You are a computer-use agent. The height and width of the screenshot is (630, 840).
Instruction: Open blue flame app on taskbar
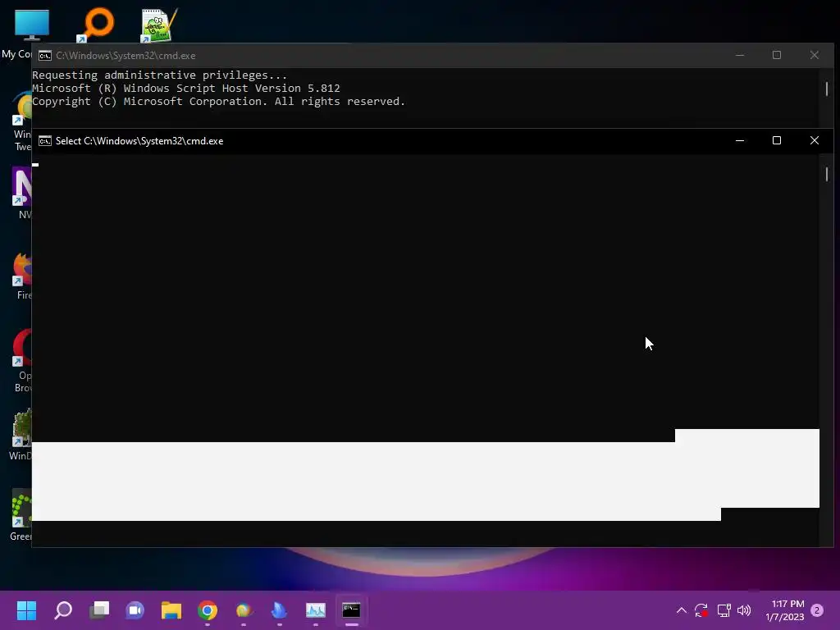pyautogui.click(x=279, y=609)
